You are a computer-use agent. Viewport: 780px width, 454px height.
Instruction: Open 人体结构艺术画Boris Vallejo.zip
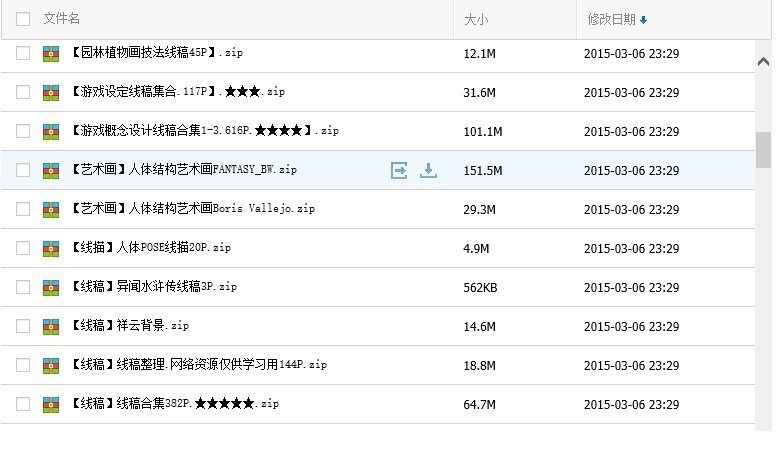(x=193, y=208)
